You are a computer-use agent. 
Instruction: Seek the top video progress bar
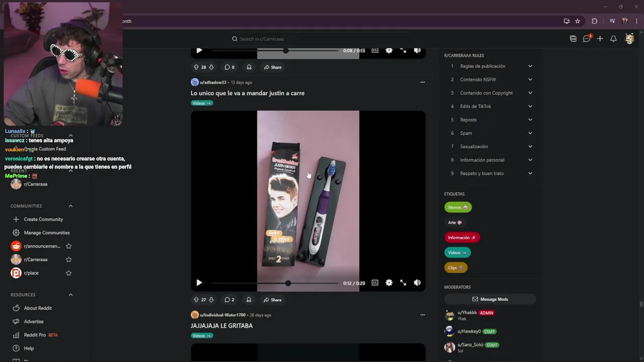pos(275,50)
